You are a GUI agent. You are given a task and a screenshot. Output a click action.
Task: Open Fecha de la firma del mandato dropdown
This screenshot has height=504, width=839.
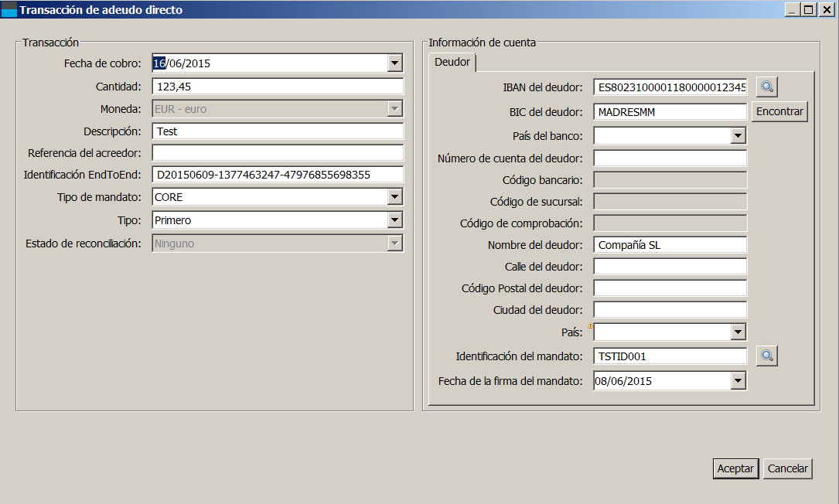[x=738, y=380]
